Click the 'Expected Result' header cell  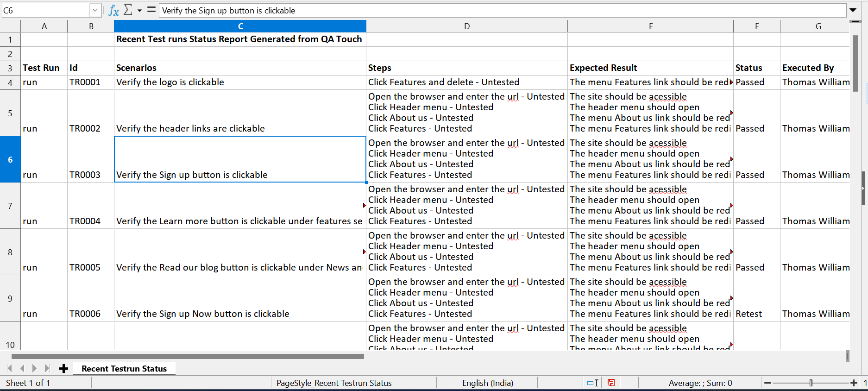click(651, 68)
